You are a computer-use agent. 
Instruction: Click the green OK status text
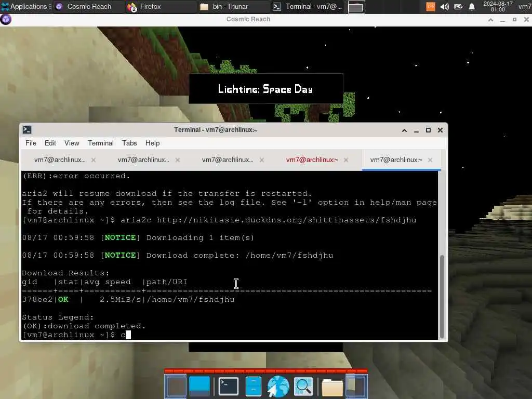(63, 300)
